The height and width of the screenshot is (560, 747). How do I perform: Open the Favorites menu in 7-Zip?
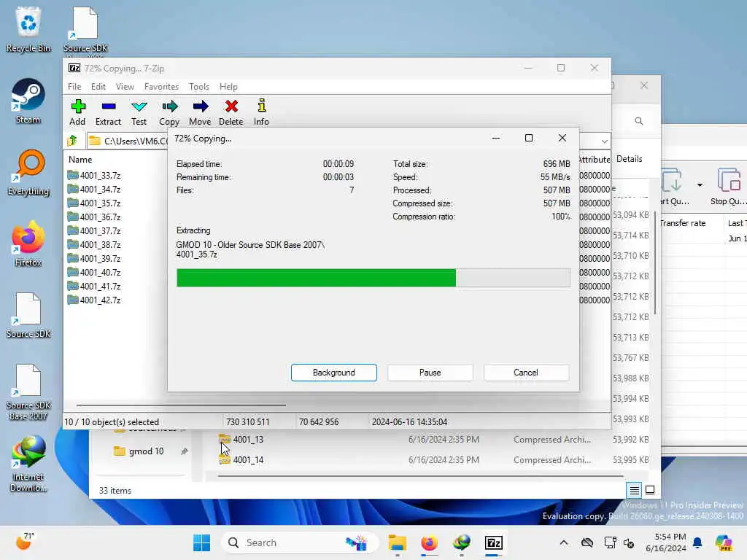[161, 87]
